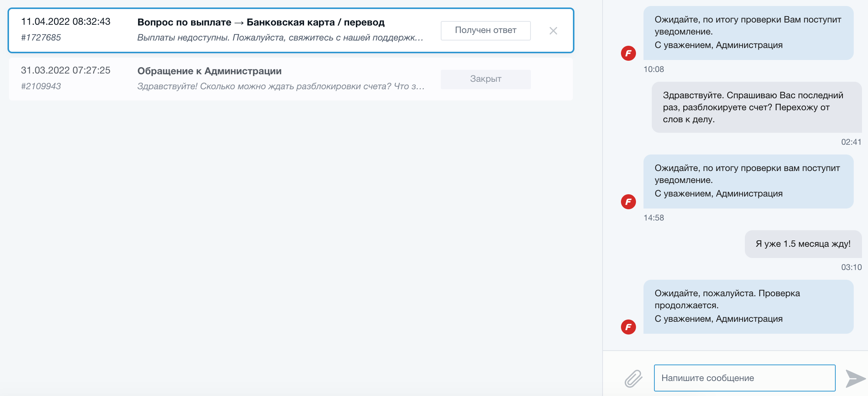The height and width of the screenshot is (396, 868).
Task: Click admin avatar beside the 10:08 message
Action: point(628,53)
